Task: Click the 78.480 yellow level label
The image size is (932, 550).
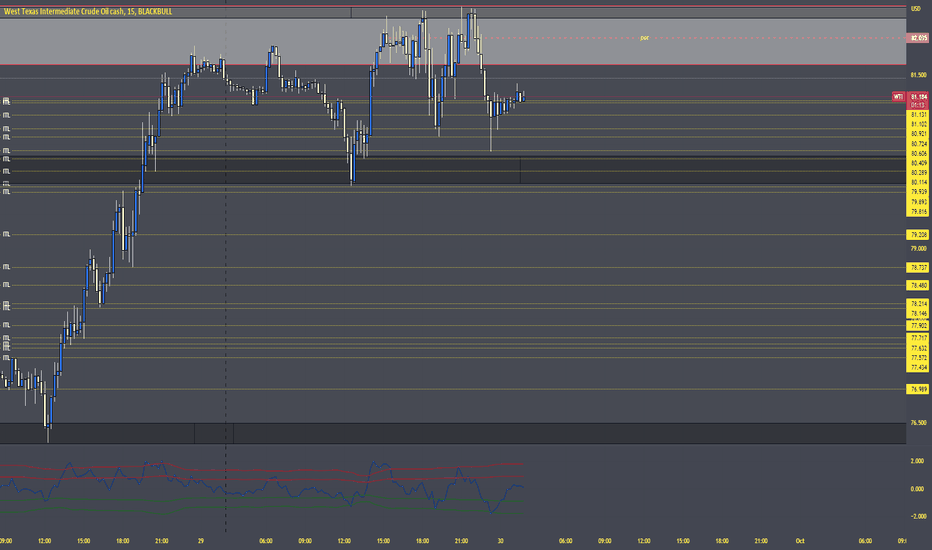Action: point(918,285)
